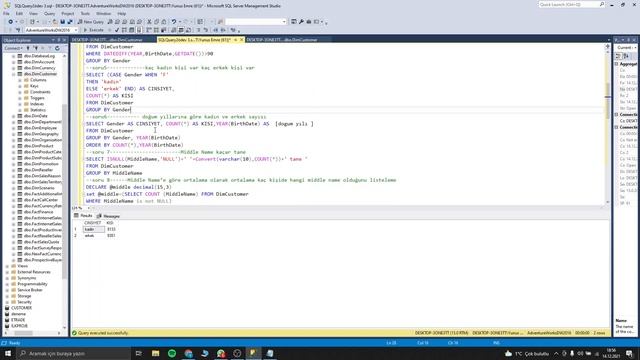Open the Window menu

[103, 13]
